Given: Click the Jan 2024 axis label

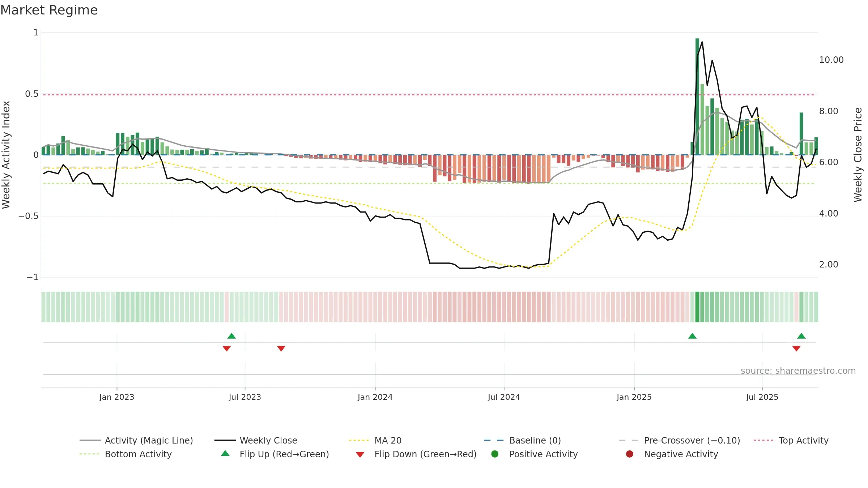Looking at the screenshot, I should pyautogui.click(x=375, y=397).
